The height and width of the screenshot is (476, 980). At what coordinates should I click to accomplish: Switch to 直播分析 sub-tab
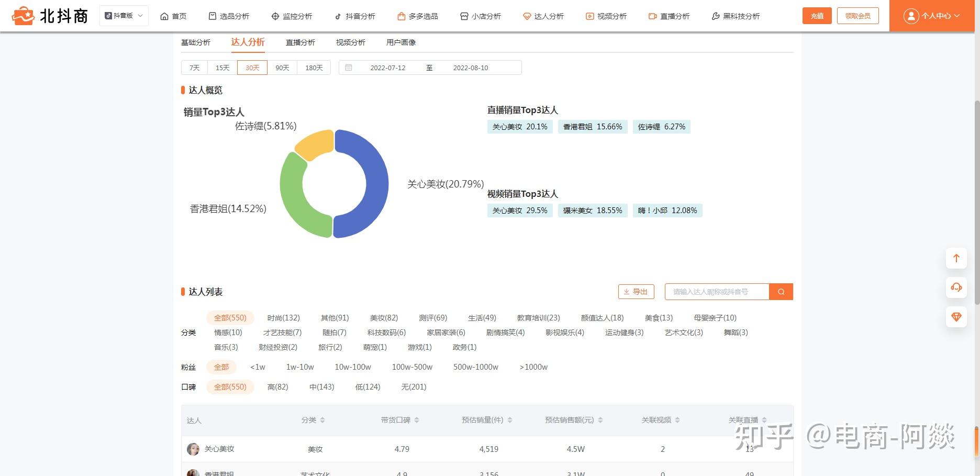[x=300, y=42]
